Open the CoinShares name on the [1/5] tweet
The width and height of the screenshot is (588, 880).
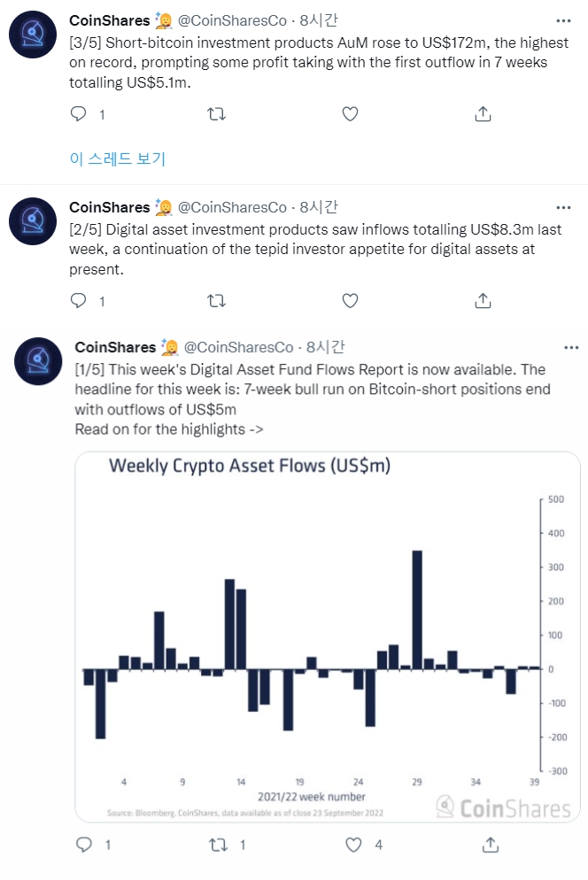click(115, 347)
